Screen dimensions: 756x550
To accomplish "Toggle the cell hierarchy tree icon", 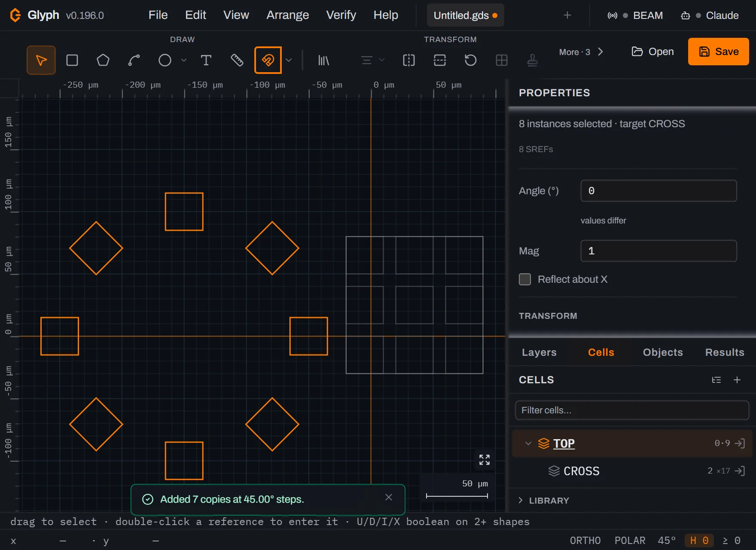I will pos(716,380).
